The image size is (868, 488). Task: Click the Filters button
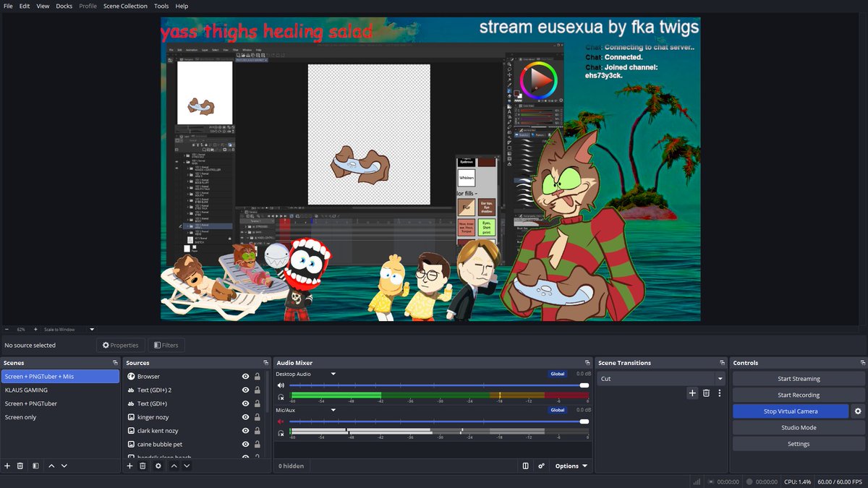click(166, 346)
